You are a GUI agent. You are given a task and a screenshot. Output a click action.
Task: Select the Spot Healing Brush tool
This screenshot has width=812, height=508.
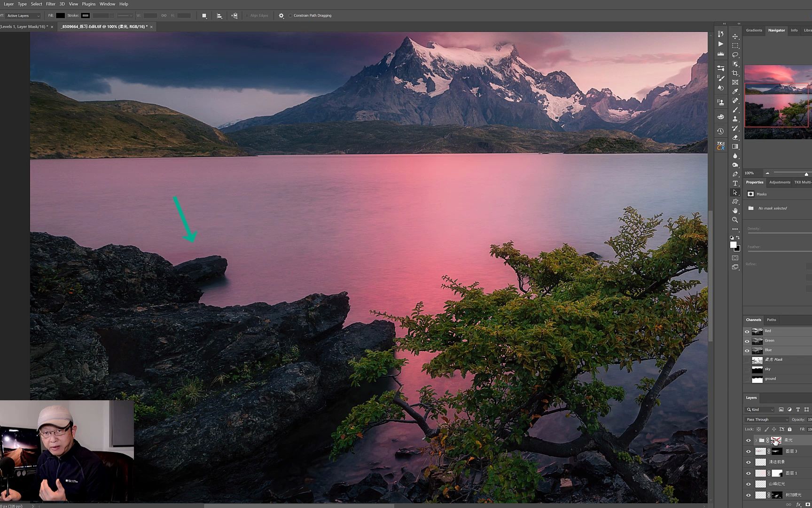pos(735,101)
